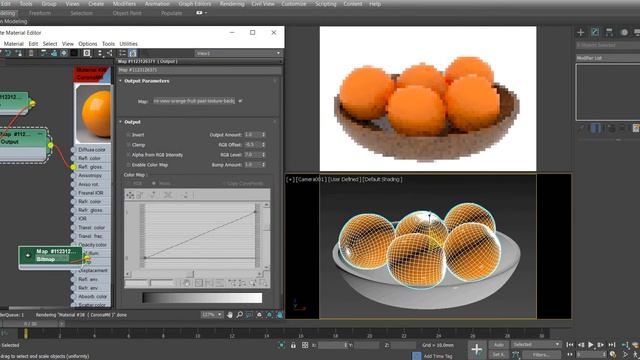Click the Fresnel IOR slot in material node
640x360 pixels.
tap(91, 193)
